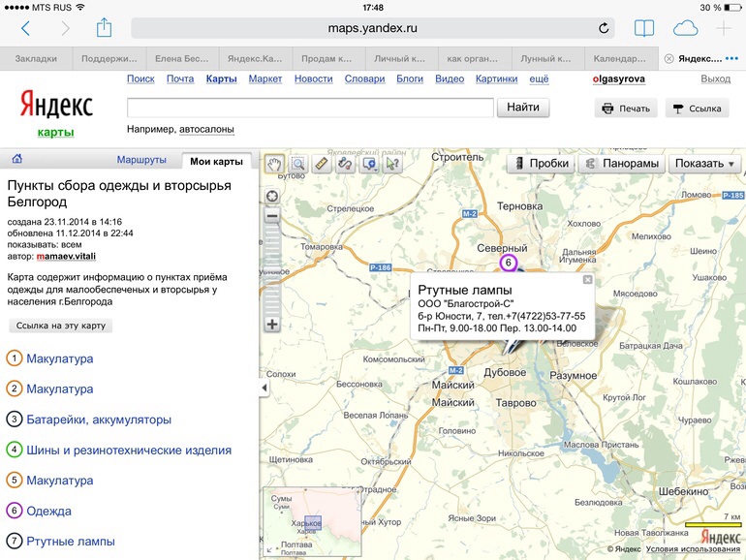Close the Ртутные лампы balloon
746x560 pixels.
587,280
